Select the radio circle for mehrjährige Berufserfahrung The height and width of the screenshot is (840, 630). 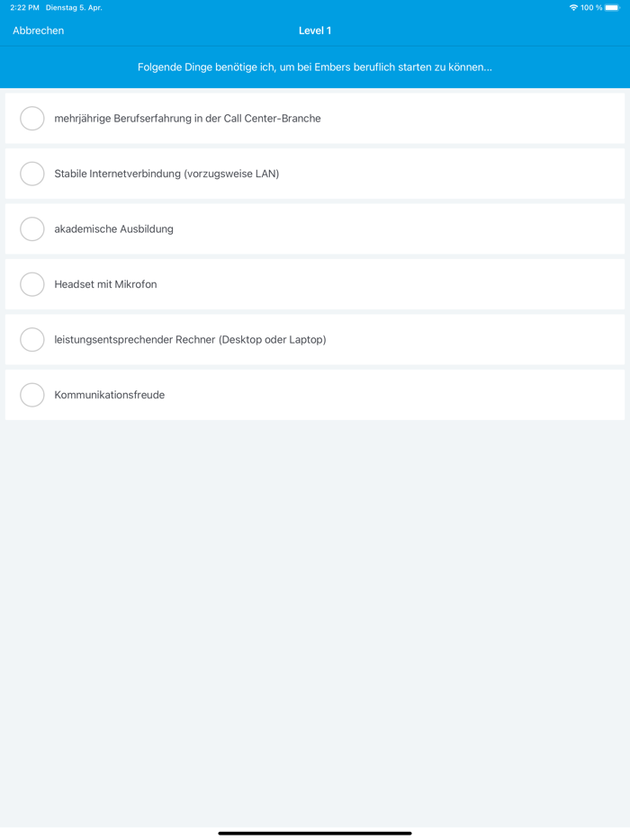coord(32,118)
